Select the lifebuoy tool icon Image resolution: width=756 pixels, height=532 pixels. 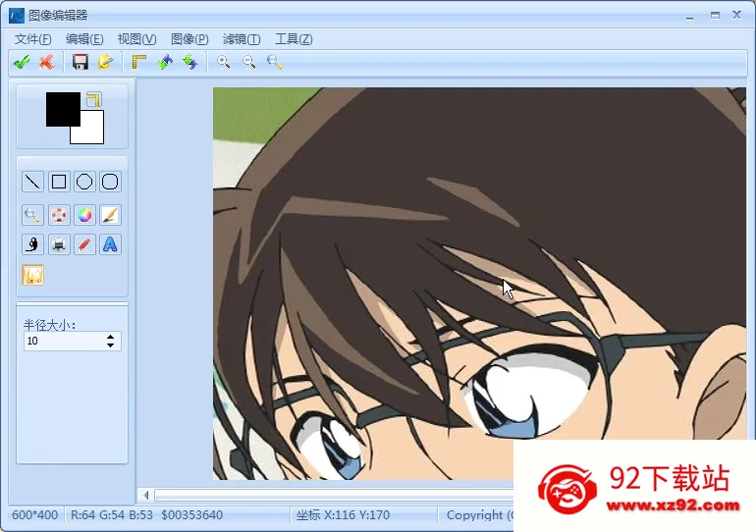coord(59,215)
